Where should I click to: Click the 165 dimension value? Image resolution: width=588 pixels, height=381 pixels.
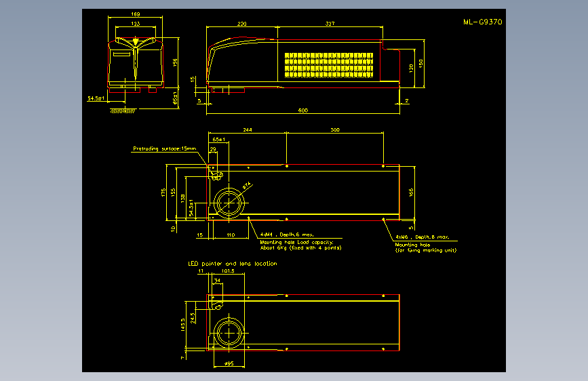[x=411, y=193]
